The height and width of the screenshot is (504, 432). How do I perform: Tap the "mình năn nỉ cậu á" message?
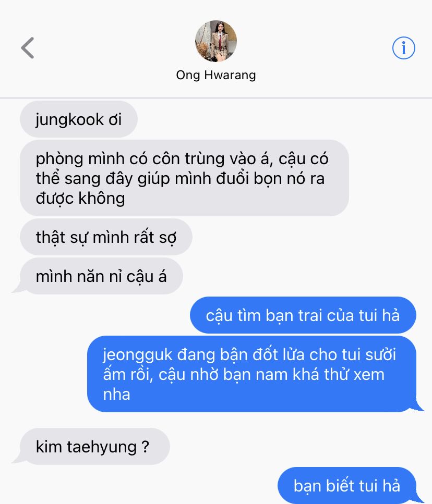(101, 276)
